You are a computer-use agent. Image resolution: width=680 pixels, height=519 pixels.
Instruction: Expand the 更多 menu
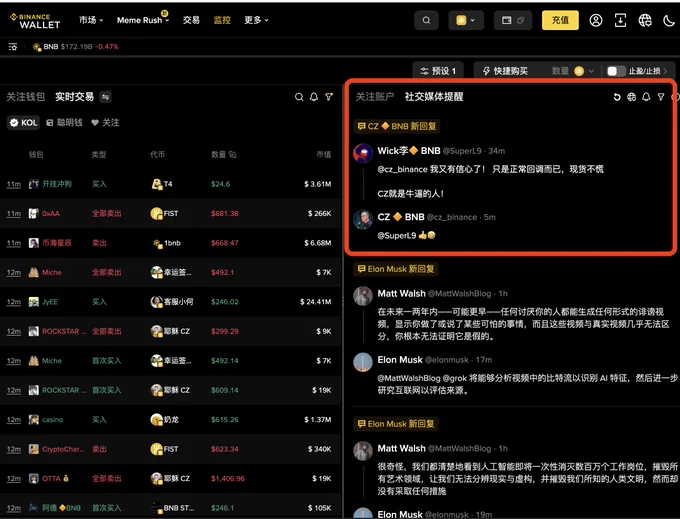(x=256, y=20)
